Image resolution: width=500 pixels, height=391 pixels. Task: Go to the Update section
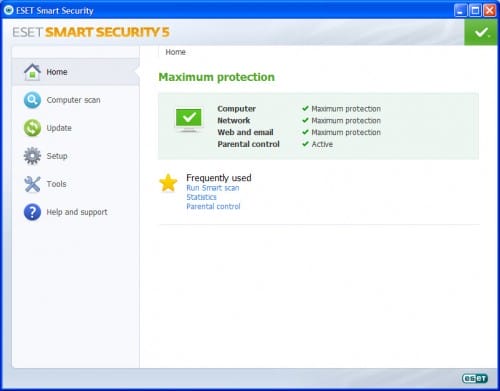59,128
